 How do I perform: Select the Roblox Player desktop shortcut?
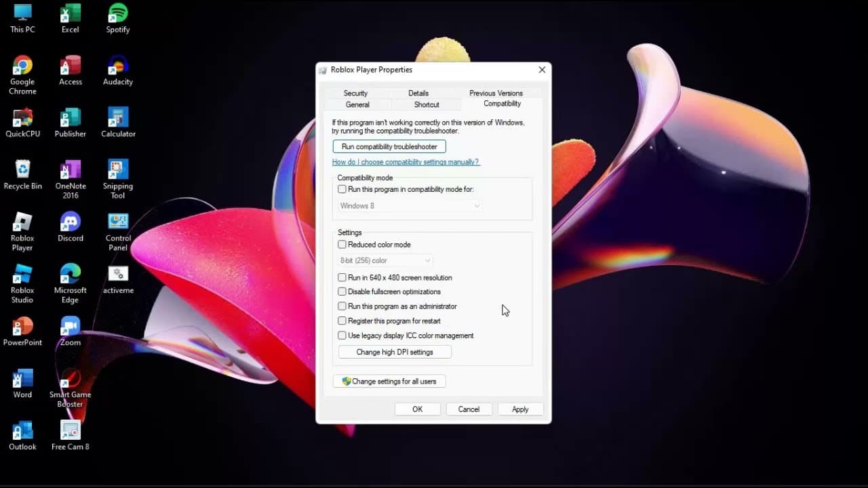click(22, 232)
